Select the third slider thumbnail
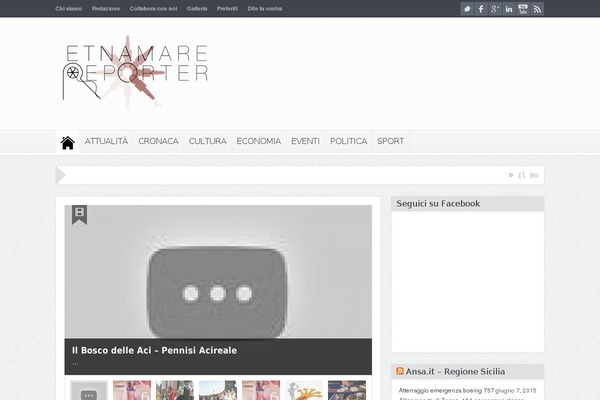This screenshot has height=400, width=600. pos(175,390)
